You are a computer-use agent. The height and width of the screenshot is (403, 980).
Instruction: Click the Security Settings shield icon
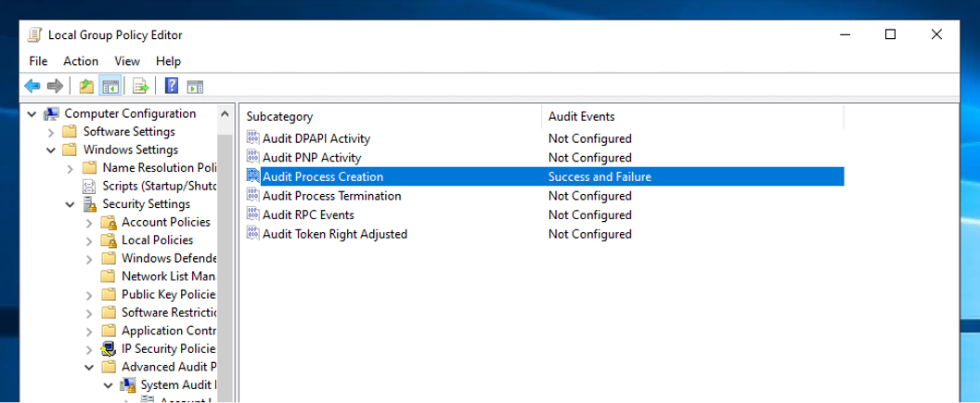pyautogui.click(x=90, y=204)
